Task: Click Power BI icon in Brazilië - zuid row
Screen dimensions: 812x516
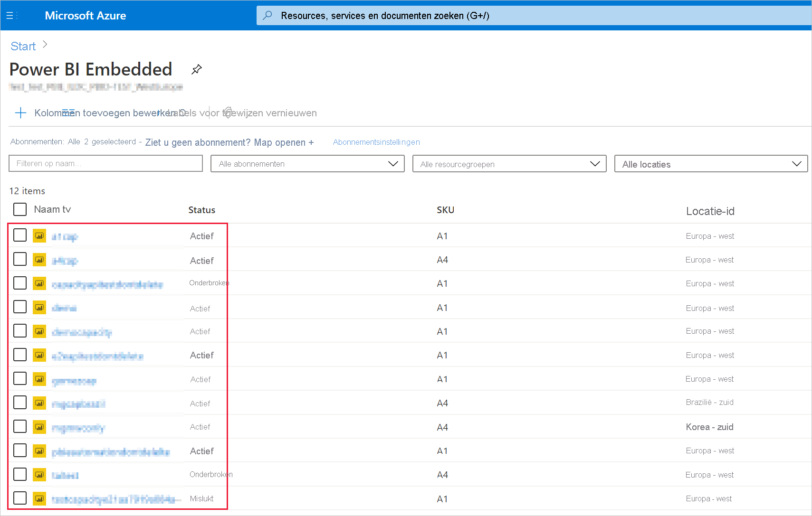Action: 39,403
